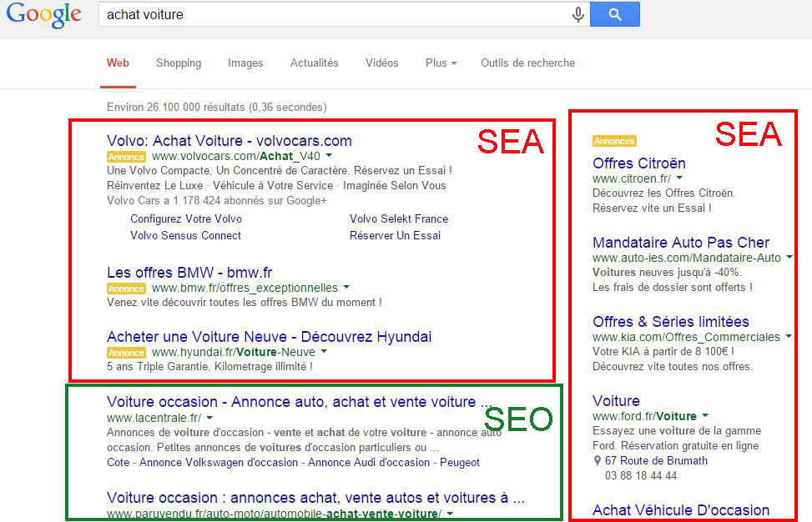Open the 'Mandataire Auto Pas Cher' ad
Screen dimensions: 812x522
pyautogui.click(x=681, y=243)
